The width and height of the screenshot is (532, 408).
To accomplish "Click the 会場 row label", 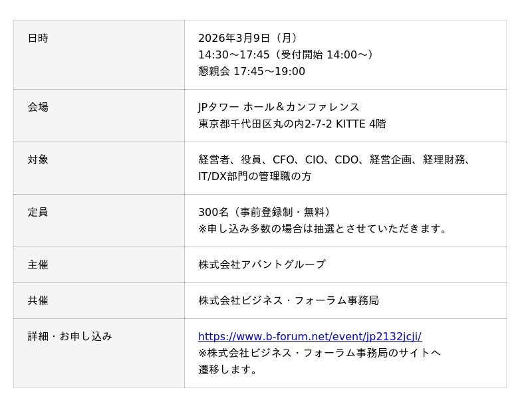I will [x=38, y=107].
